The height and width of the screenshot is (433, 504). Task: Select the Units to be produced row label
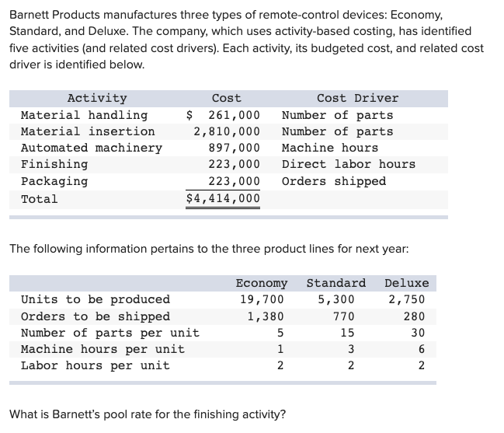coord(95,299)
